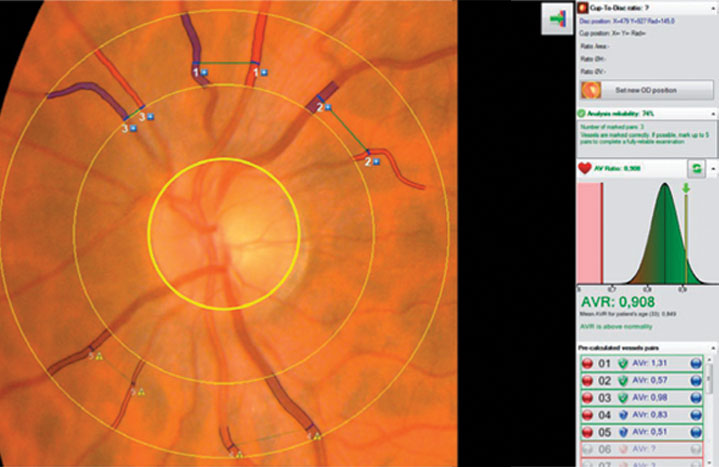Collapse the Analysis reliability section

(713, 115)
